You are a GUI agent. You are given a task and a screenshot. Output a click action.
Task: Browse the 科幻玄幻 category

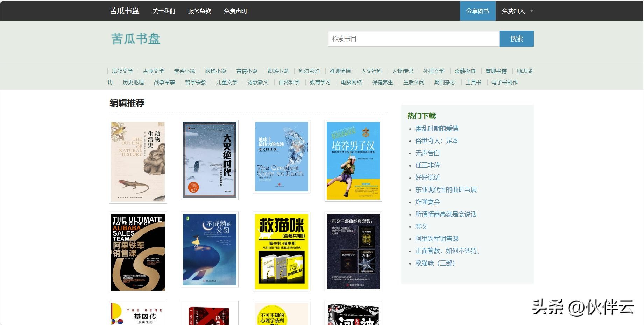click(x=309, y=71)
